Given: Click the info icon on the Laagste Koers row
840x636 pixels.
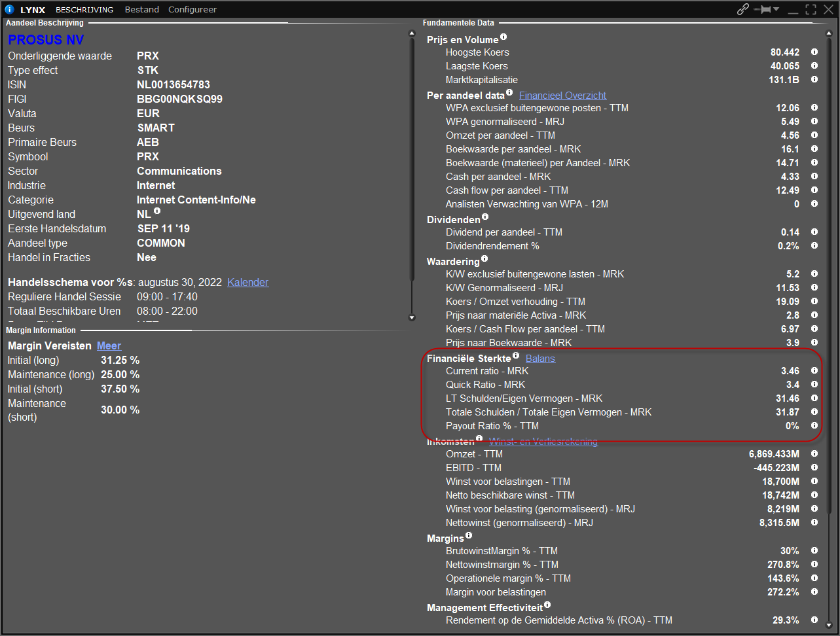Looking at the screenshot, I should tap(814, 65).
